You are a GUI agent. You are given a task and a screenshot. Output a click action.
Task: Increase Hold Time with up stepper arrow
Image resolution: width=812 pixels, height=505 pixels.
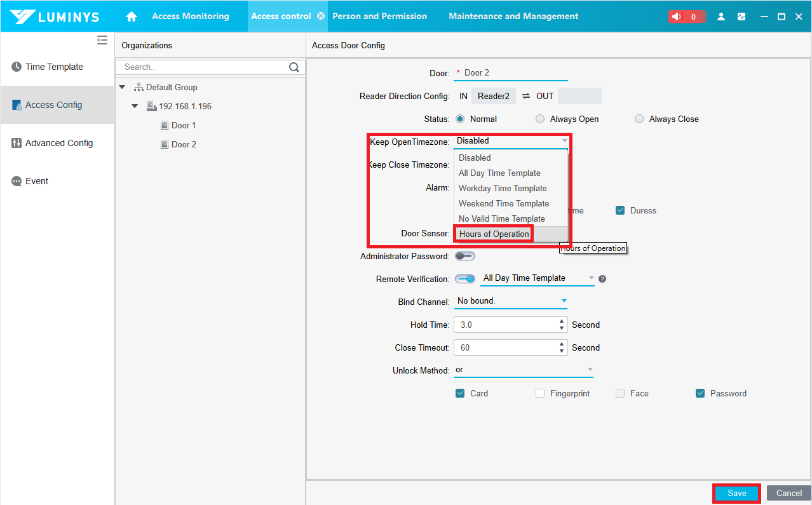tap(562, 321)
